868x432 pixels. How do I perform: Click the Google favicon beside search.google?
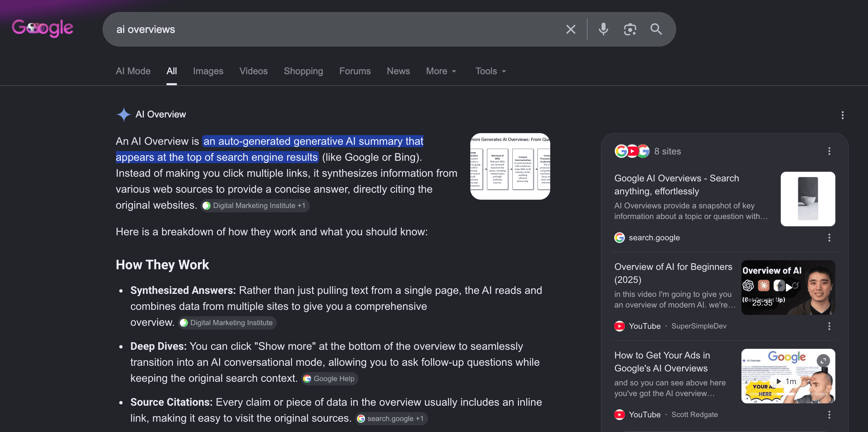(619, 238)
